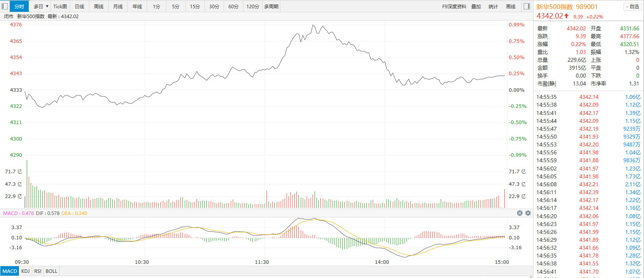The width and height of the screenshot is (644, 278).
Task: Open F9深度资料 detailed info
Action: pos(454,6)
